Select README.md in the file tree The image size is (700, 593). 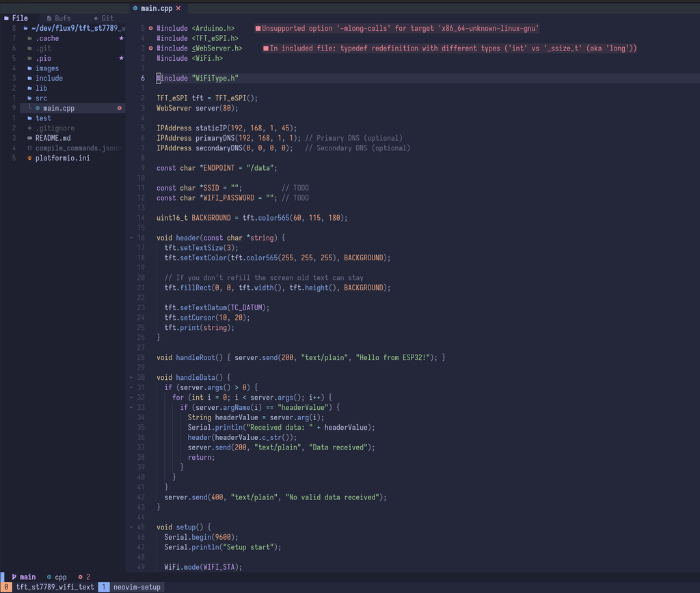tap(53, 138)
